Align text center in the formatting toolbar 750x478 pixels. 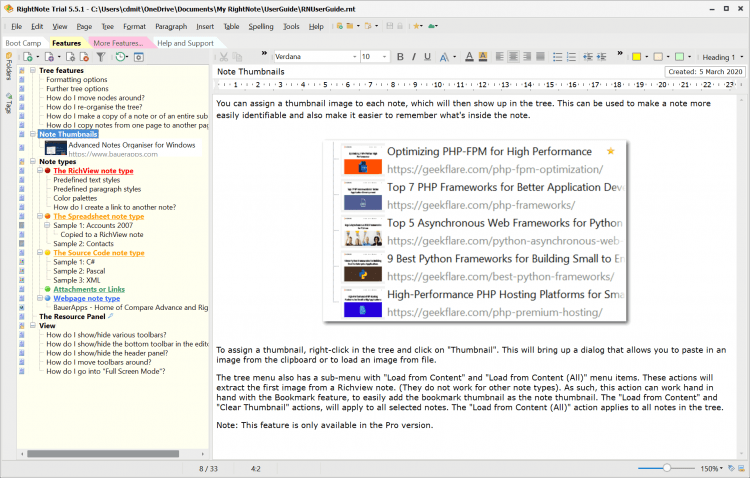point(513,57)
